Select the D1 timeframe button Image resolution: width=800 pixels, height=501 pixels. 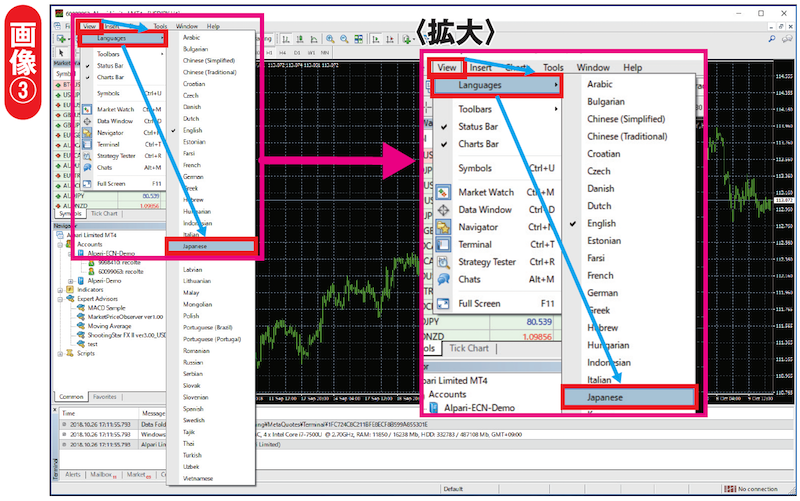click(296, 53)
